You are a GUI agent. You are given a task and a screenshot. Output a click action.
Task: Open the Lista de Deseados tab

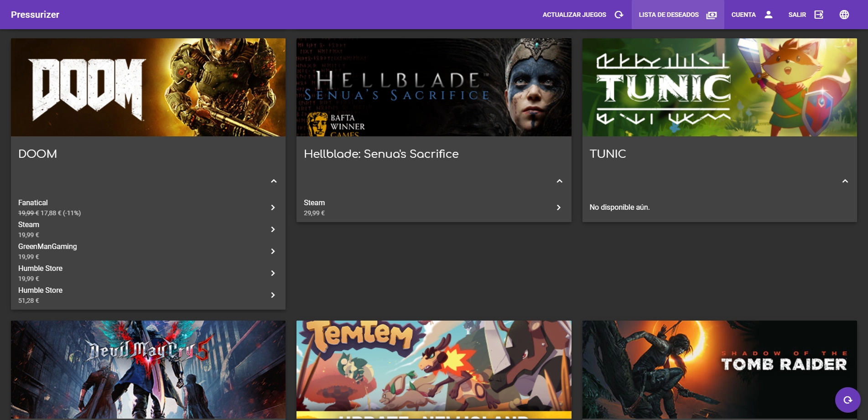(x=678, y=15)
